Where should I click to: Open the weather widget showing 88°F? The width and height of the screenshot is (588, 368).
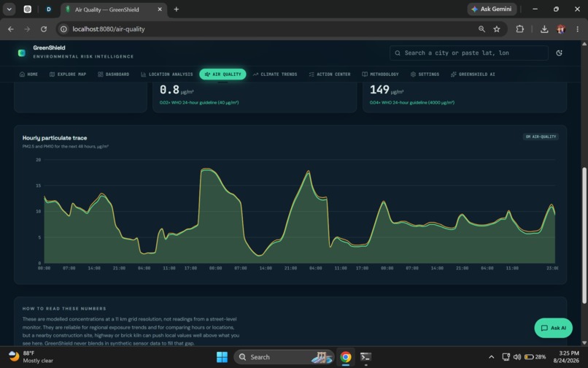pos(31,357)
